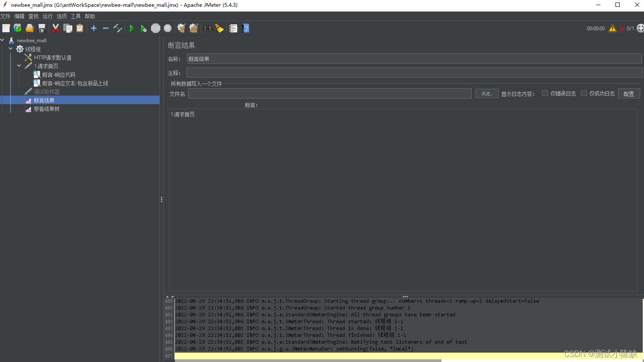This screenshot has height=362, width=644.
Task: Start test with no pauses
Action: [144, 28]
